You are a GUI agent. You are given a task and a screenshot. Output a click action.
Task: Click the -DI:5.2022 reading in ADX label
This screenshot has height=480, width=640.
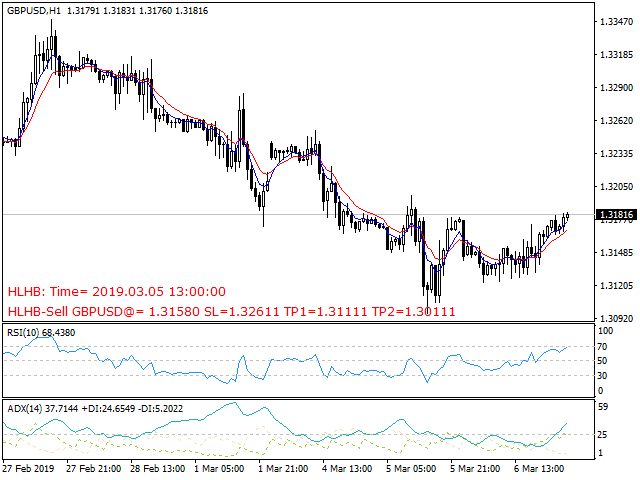click(160, 409)
